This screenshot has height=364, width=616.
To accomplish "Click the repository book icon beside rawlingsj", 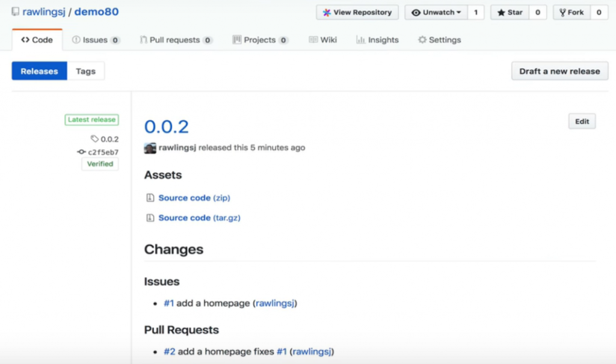I will tap(15, 12).
